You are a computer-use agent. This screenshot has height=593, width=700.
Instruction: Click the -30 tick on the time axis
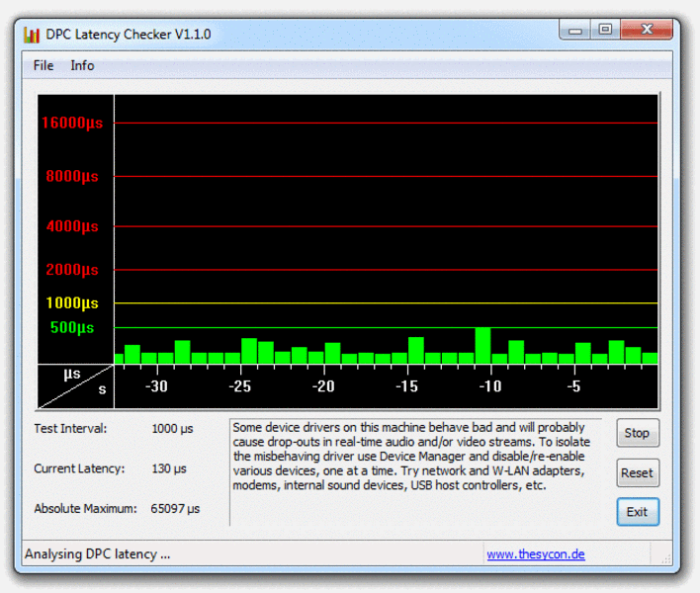pos(156,386)
